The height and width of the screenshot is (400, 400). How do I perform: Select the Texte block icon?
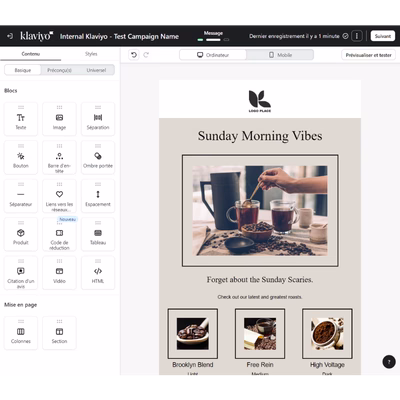coord(21,117)
